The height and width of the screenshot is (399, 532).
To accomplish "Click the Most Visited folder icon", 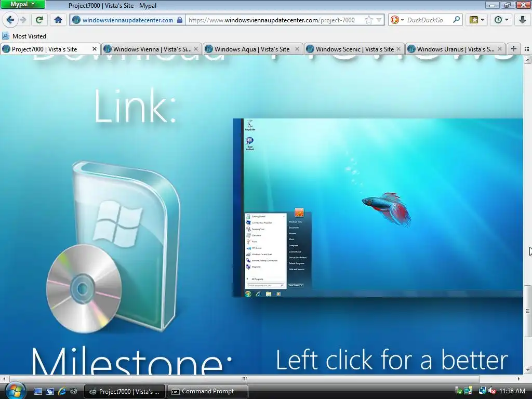I will [x=6, y=36].
